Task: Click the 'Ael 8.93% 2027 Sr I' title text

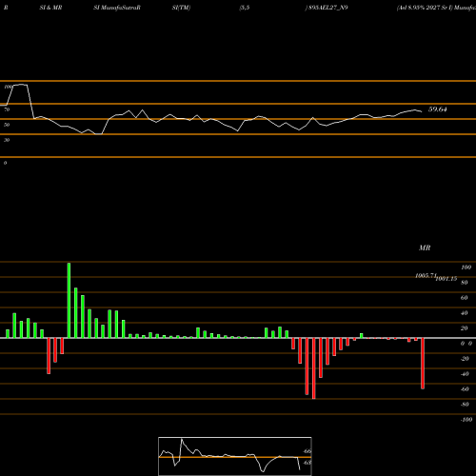Action: click(425, 8)
